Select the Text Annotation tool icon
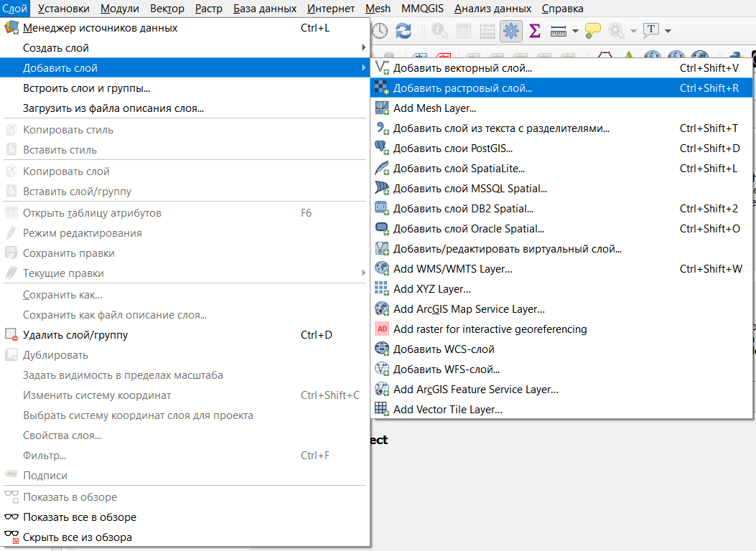The height and width of the screenshot is (551, 756). (651, 31)
